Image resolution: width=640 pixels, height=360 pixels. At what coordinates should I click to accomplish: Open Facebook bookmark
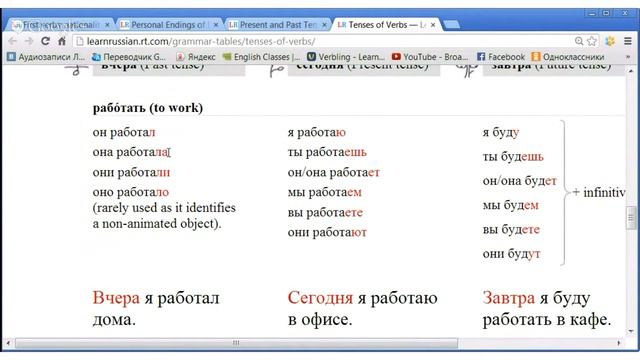501,57
